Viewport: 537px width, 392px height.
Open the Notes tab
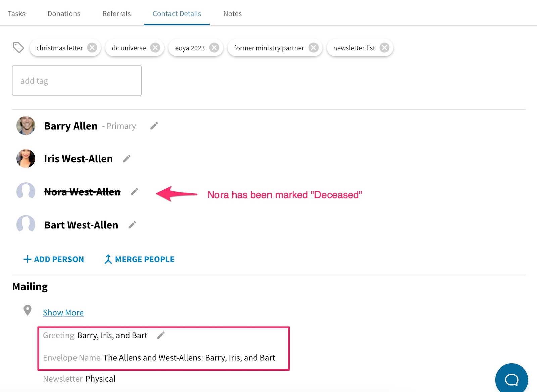pyautogui.click(x=232, y=14)
